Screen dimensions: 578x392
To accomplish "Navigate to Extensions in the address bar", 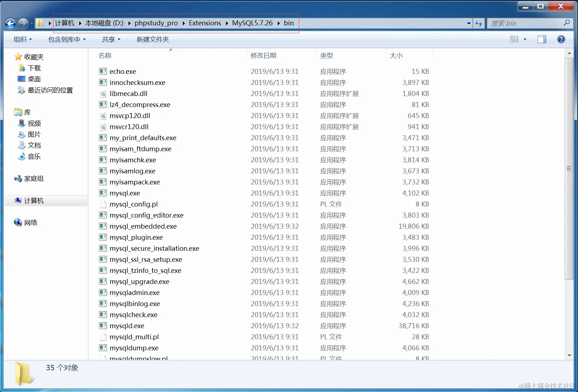I will (x=205, y=23).
